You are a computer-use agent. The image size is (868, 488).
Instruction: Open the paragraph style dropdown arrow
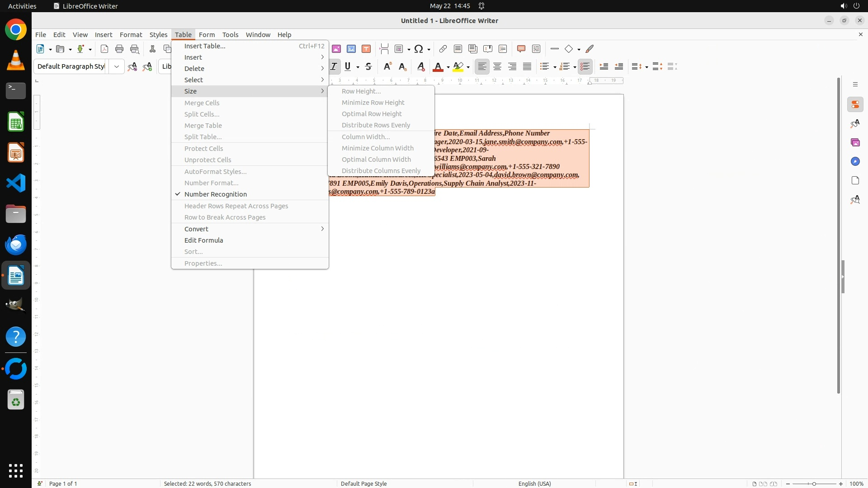117,66
